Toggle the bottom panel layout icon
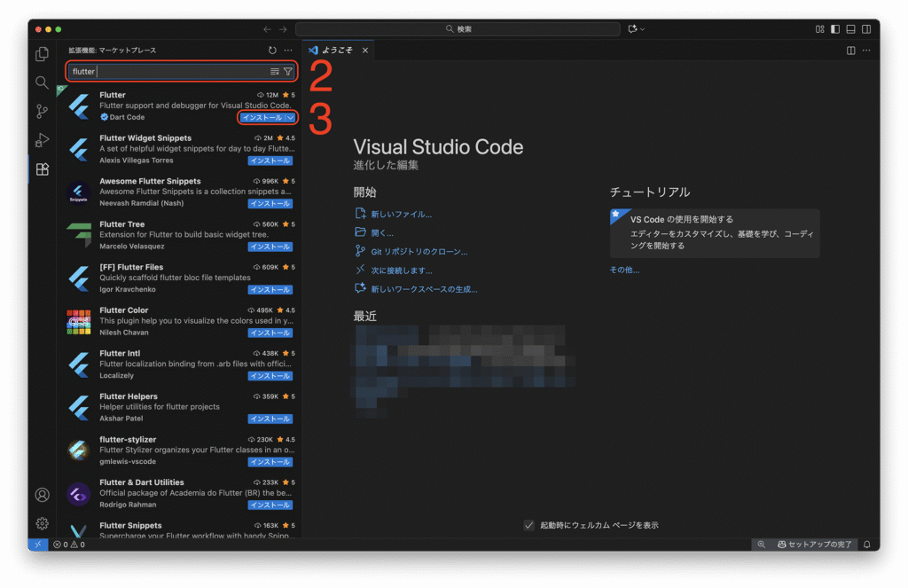This screenshot has width=908, height=588. [851, 29]
